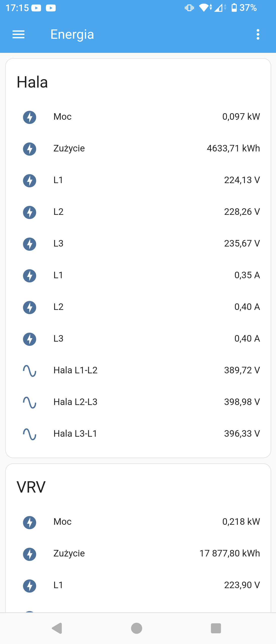
Task: Select the Hala consumption 4633,71 kWh value
Action: pos(233,148)
